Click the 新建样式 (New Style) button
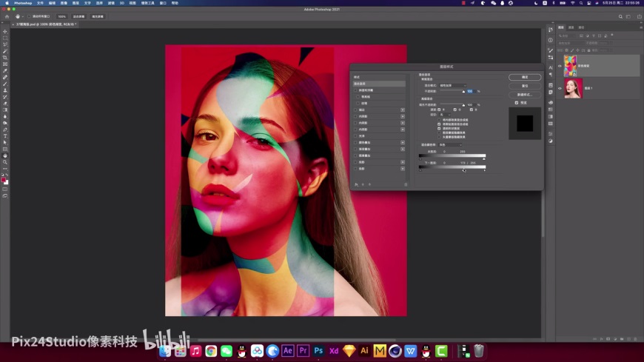Viewport: 644px width, 362px height. [x=525, y=95]
